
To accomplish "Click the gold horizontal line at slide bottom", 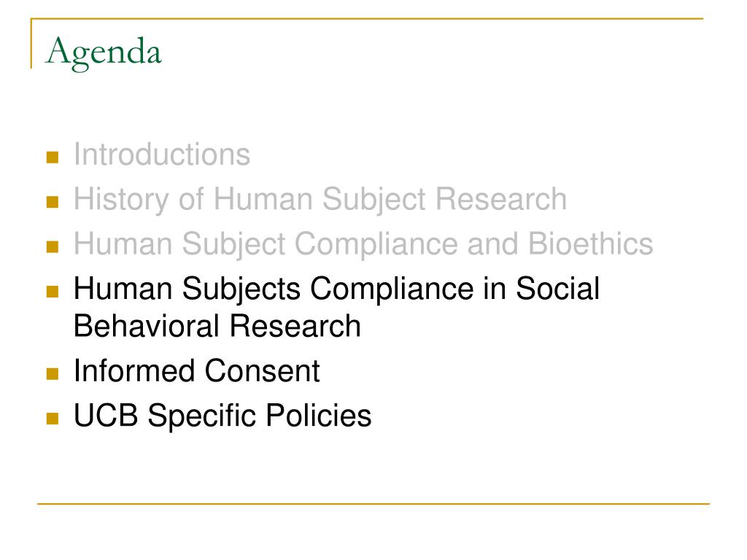I will click(x=373, y=503).
